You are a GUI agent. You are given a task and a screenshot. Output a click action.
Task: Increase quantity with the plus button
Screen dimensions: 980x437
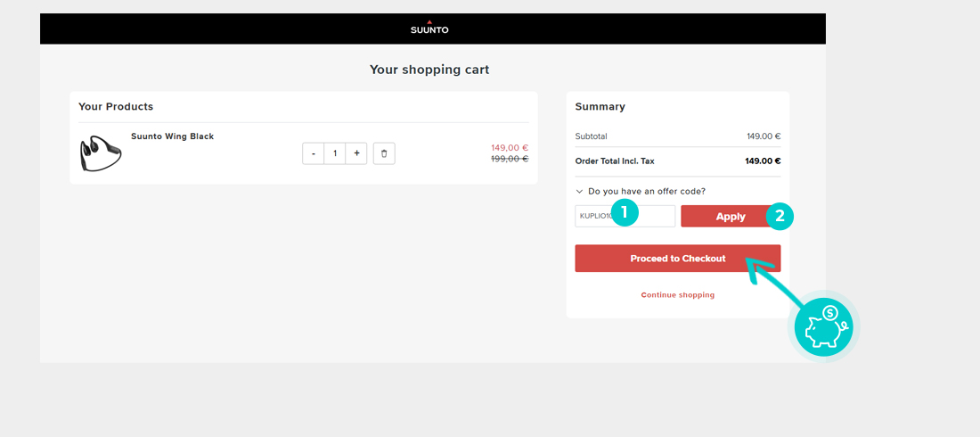pos(356,153)
